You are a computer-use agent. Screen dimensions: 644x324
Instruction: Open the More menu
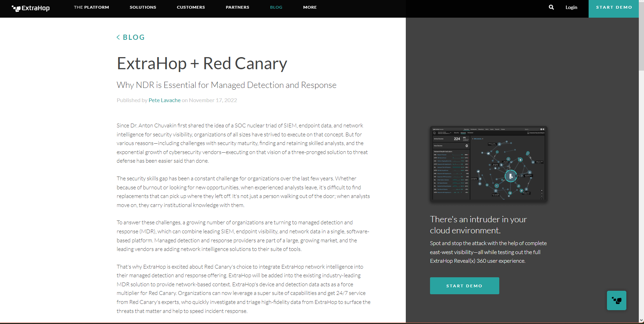pyautogui.click(x=310, y=7)
